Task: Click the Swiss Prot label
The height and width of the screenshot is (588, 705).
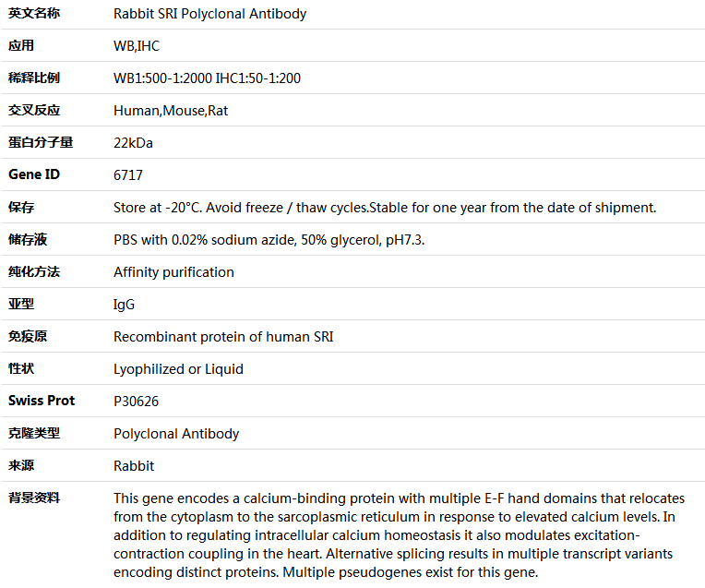Action: point(42,401)
